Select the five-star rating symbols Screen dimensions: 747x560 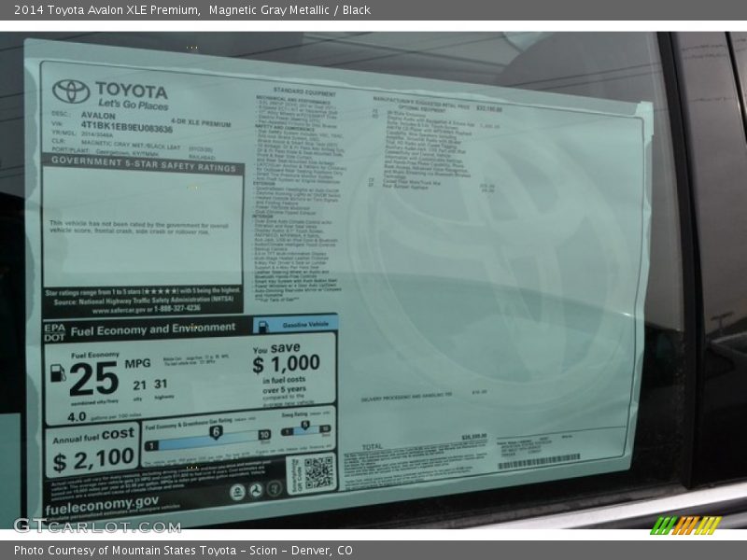[159, 291]
